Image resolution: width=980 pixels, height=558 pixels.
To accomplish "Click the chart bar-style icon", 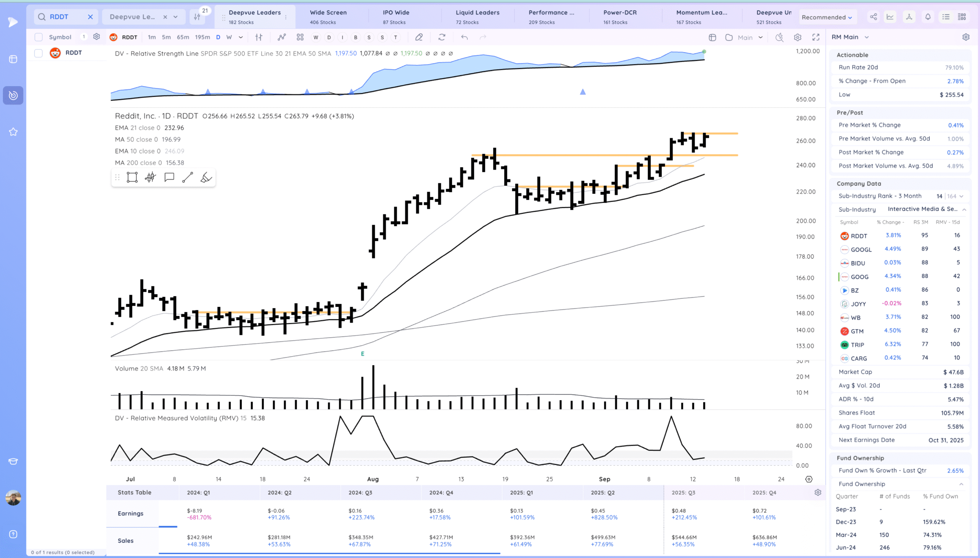I will pyautogui.click(x=259, y=37).
